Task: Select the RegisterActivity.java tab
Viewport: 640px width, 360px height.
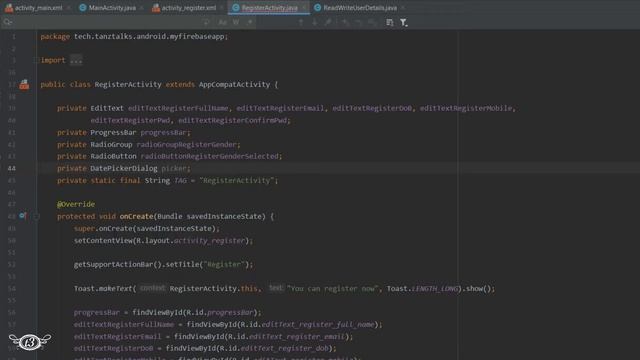Action: 269,8
